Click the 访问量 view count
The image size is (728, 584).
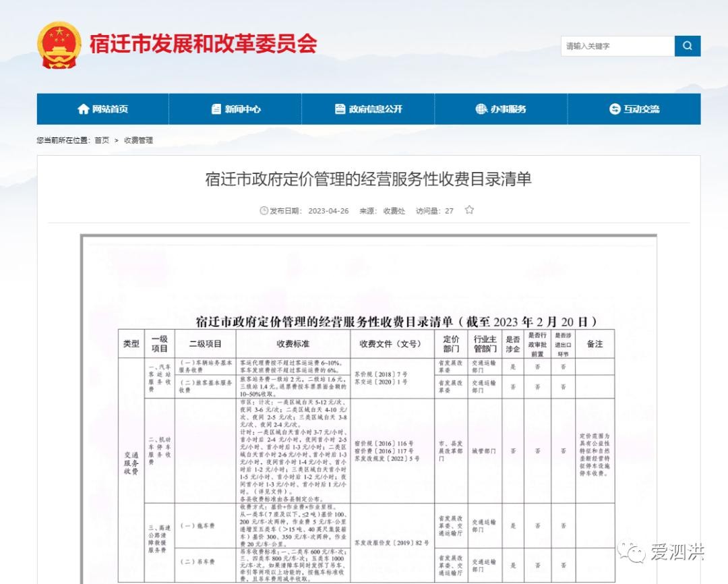(x=435, y=210)
